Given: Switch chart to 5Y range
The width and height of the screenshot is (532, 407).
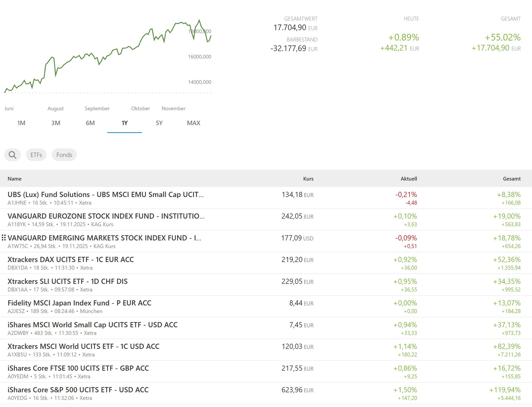Looking at the screenshot, I should 159,123.
